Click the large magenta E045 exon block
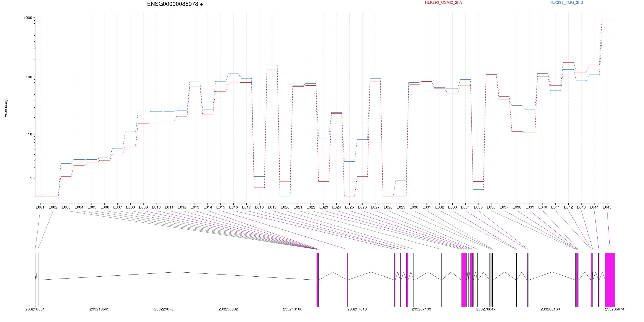The image size is (644, 322). (610, 280)
